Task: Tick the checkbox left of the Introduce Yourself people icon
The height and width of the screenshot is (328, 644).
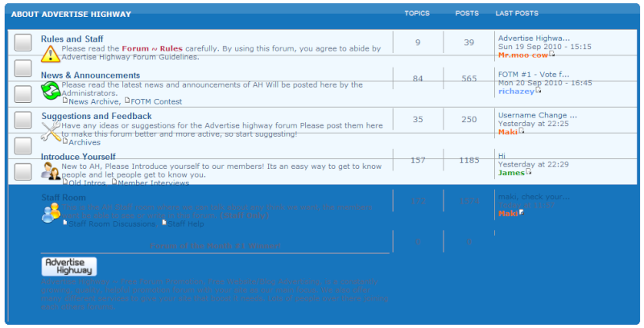Action: coord(23,172)
